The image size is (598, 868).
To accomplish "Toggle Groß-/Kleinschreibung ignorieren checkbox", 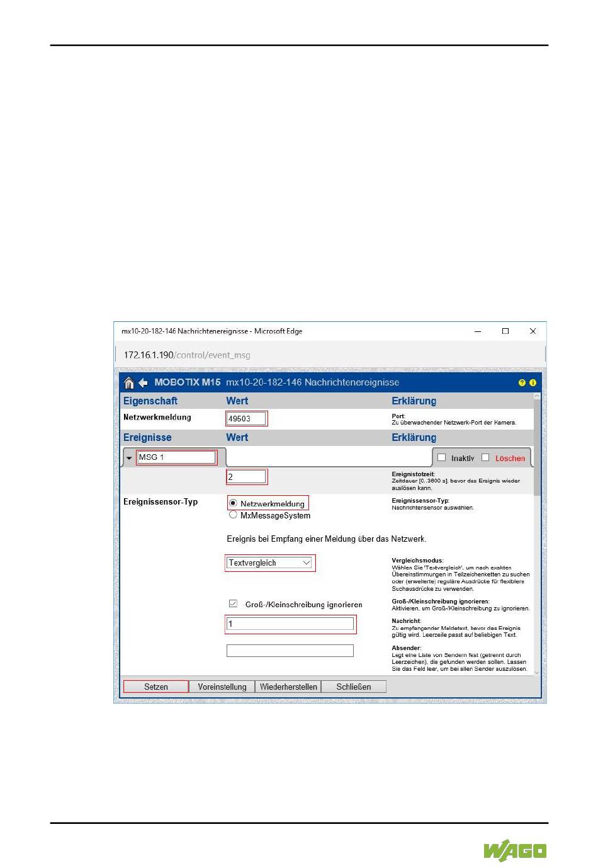I will (x=233, y=603).
